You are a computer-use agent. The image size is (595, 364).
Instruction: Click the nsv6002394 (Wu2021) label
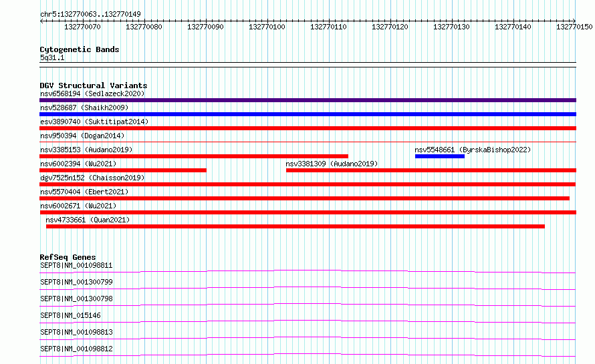78,164
